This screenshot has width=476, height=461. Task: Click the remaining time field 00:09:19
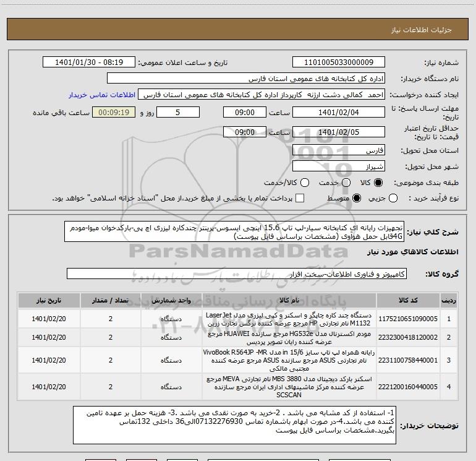114,112
